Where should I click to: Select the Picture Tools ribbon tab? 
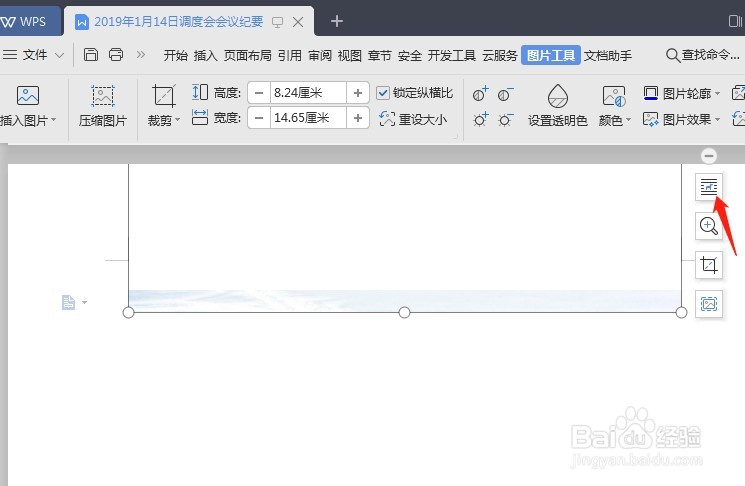tap(551, 55)
